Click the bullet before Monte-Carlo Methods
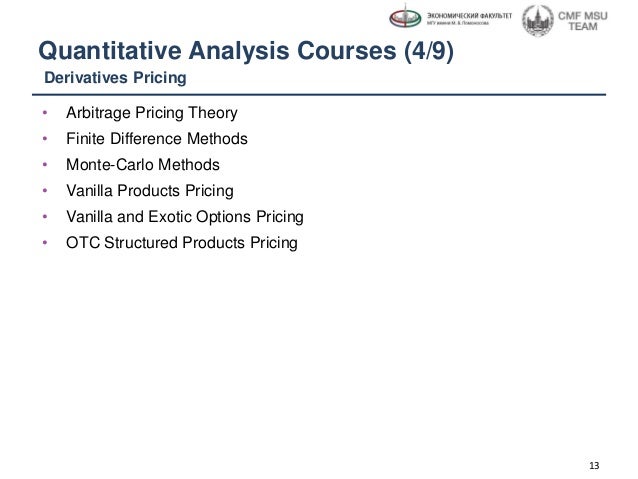 45,165
